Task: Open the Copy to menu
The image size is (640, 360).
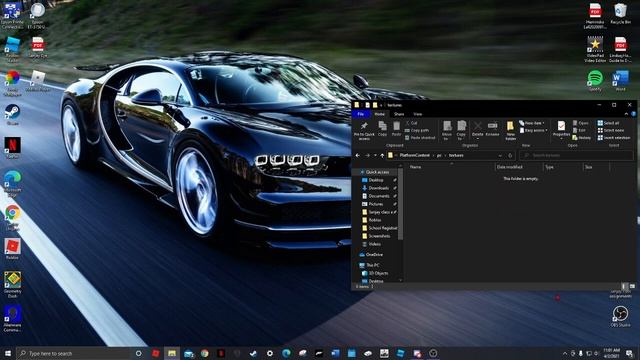Action: click(x=461, y=131)
